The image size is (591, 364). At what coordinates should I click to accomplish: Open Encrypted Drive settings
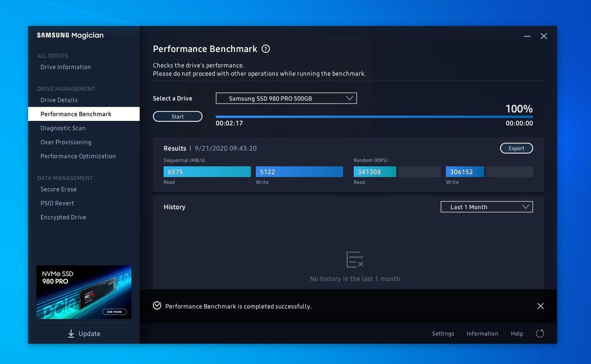pos(63,217)
